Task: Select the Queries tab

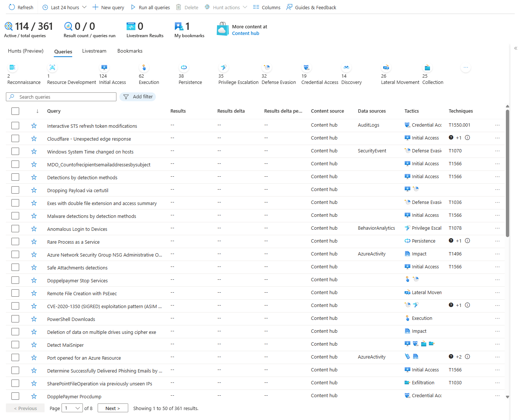Action: 63,52
